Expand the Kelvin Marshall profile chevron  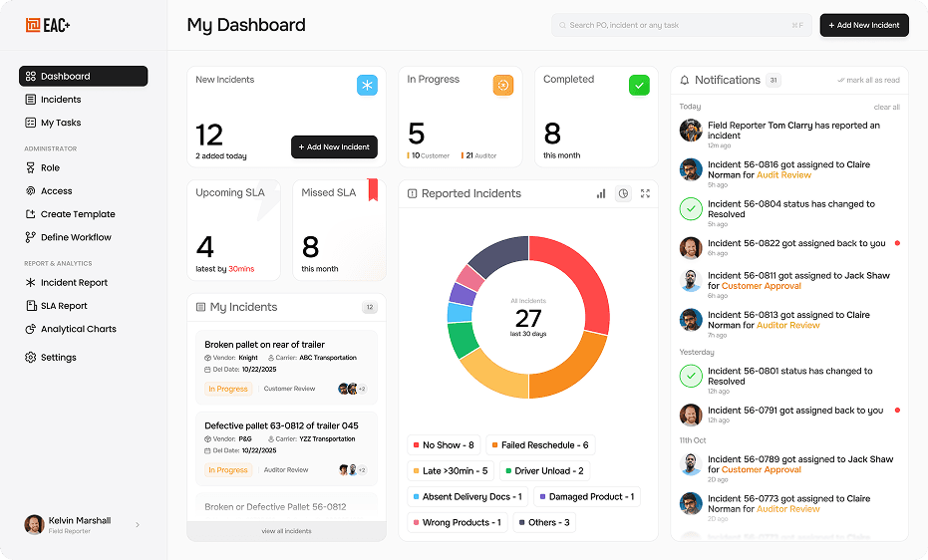138,524
